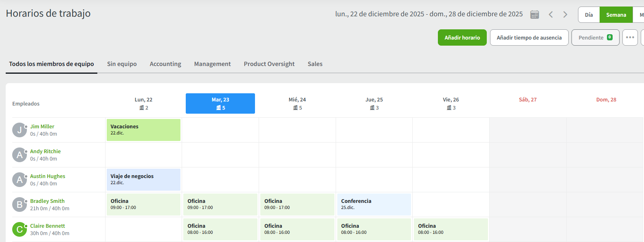Viewport: 644px width, 242px height.
Task: Click Añadir horario button
Action: point(462,37)
